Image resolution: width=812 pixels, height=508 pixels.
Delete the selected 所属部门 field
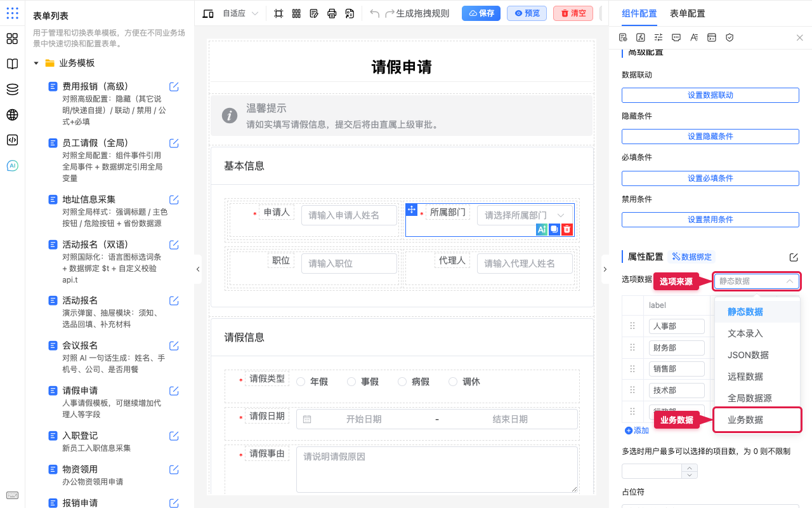[567, 229]
